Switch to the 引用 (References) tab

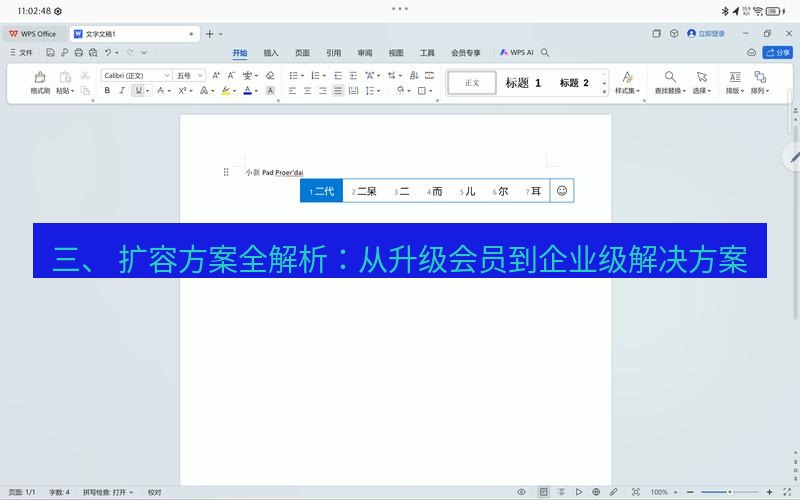(334, 53)
